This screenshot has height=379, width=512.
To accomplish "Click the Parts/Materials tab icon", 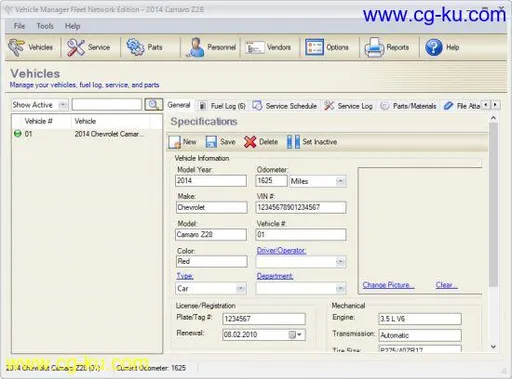I will pyautogui.click(x=384, y=106).
